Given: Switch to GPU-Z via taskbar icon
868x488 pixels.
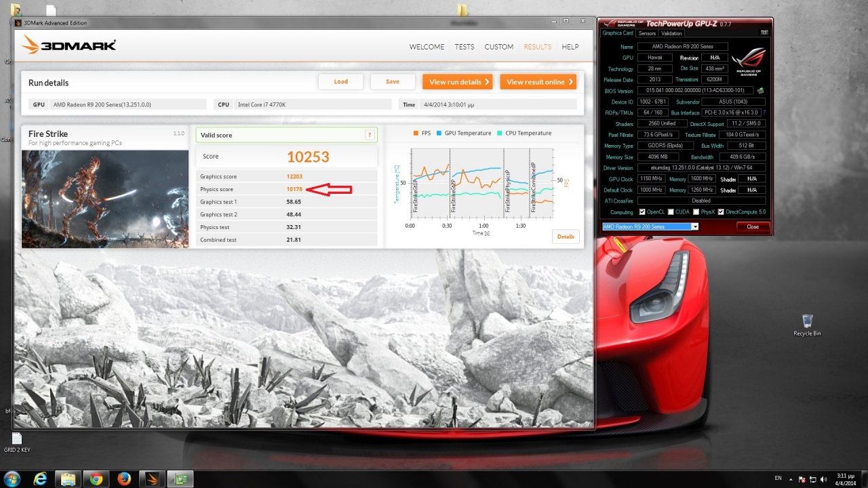Looking at the screenshot, I should 180,479.
